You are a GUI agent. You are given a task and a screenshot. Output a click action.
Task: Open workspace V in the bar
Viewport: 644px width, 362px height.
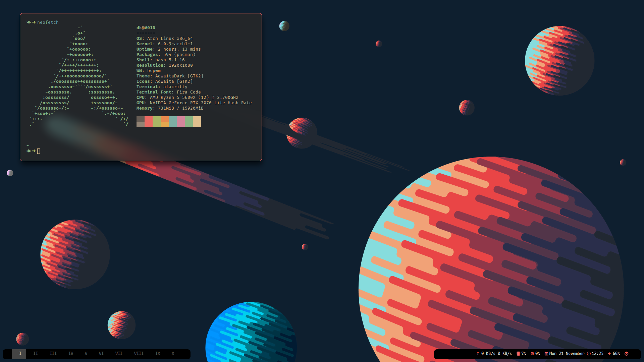(86, 354)
